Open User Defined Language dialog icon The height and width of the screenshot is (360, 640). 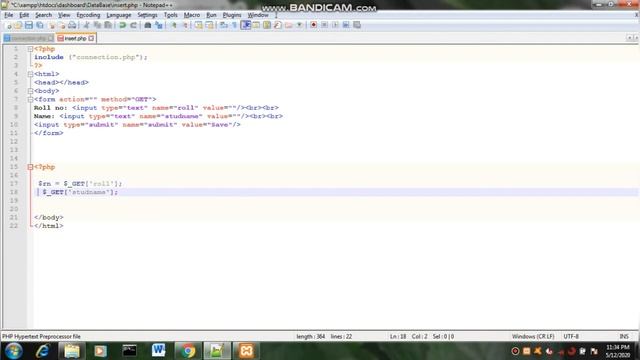(256, 25)
